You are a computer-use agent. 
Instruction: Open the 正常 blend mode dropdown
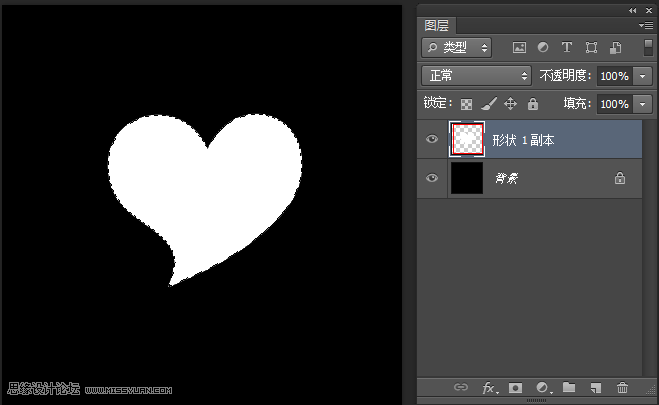coord(476,76)
